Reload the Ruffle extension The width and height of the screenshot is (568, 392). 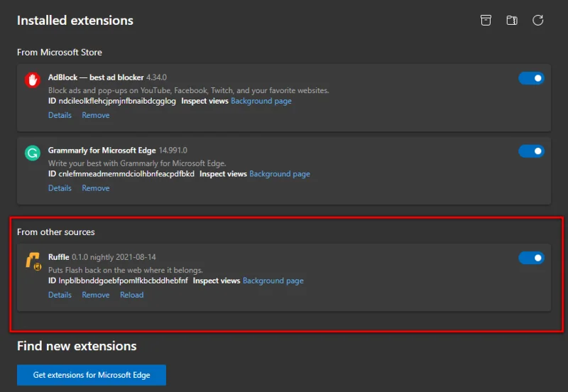click(132, 295)
